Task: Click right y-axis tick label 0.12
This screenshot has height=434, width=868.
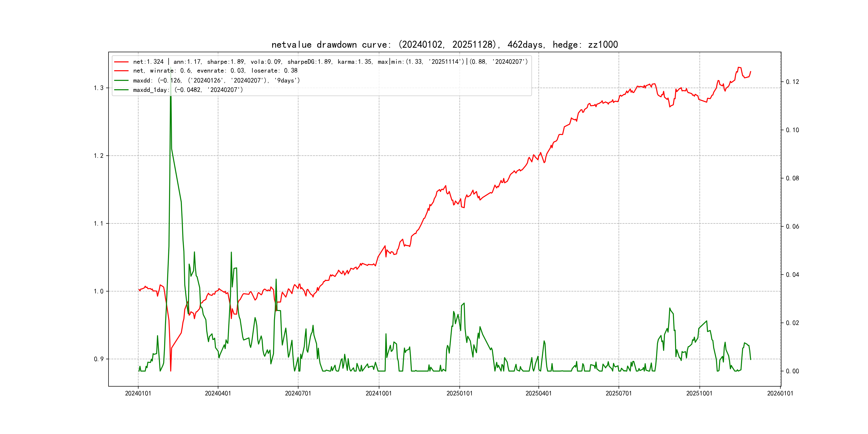Action: [792, 82]
